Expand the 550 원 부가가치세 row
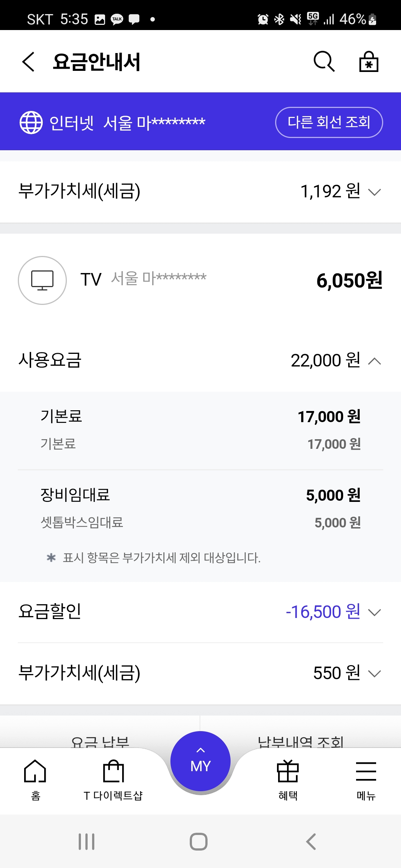Screen dimensions: 401x868 pos(374,673)
